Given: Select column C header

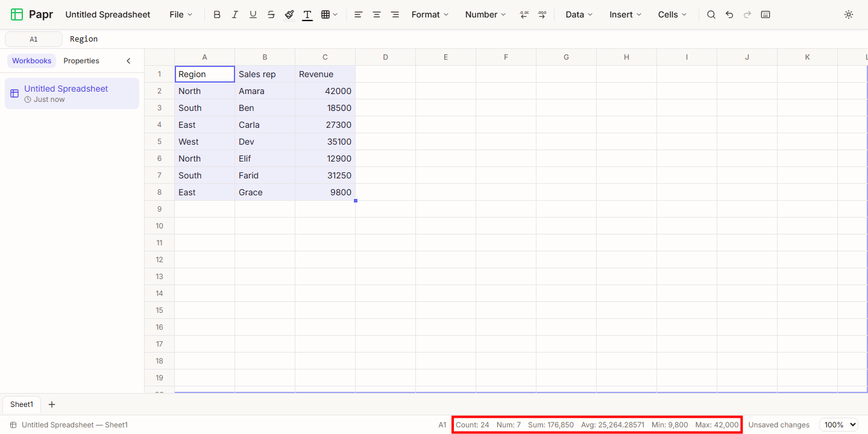Looking at the screenshot, I should point(325,57).
